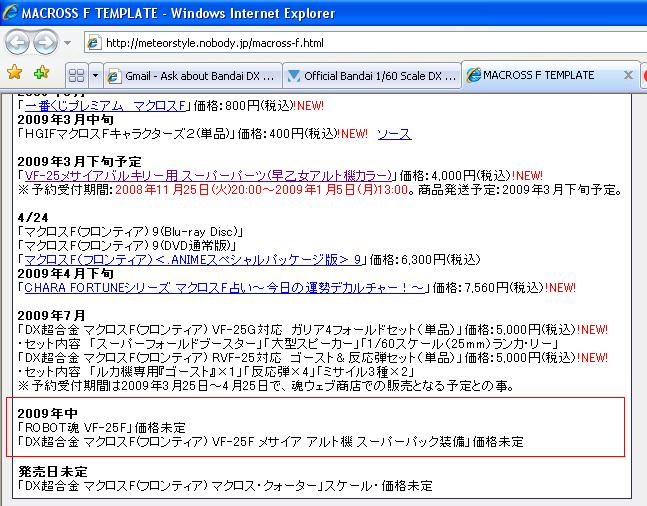
Task: Click the 2009年7月 heading
Action: [52, 315]
